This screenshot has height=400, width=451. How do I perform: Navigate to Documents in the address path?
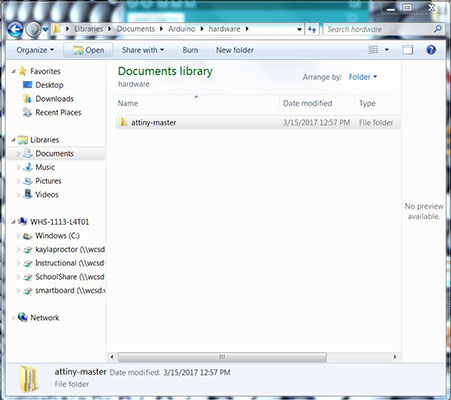point(136,29)
